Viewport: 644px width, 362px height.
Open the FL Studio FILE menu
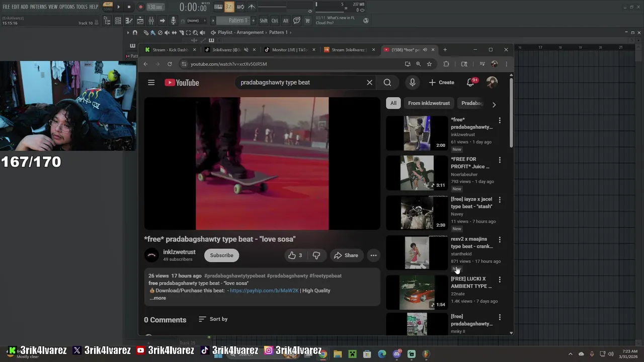coord(7,7)
